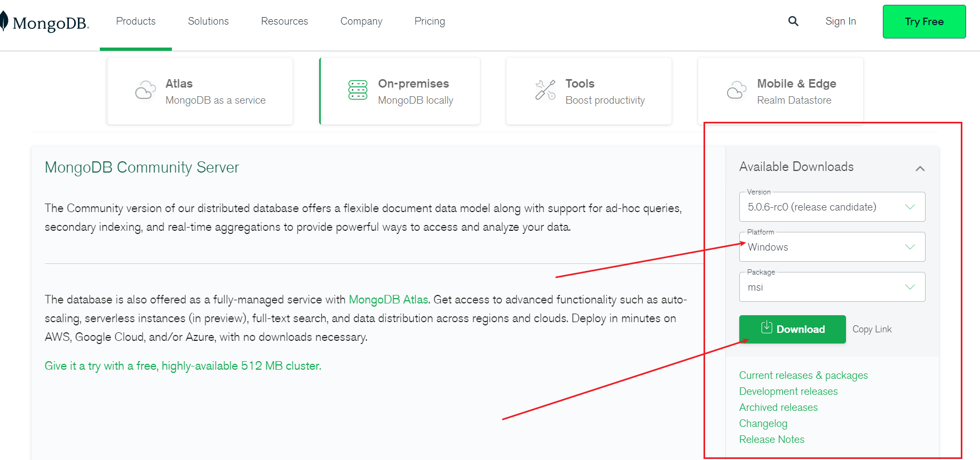
Task: Collapse the Available Downloads panel
Action: [x=920, y=168]
